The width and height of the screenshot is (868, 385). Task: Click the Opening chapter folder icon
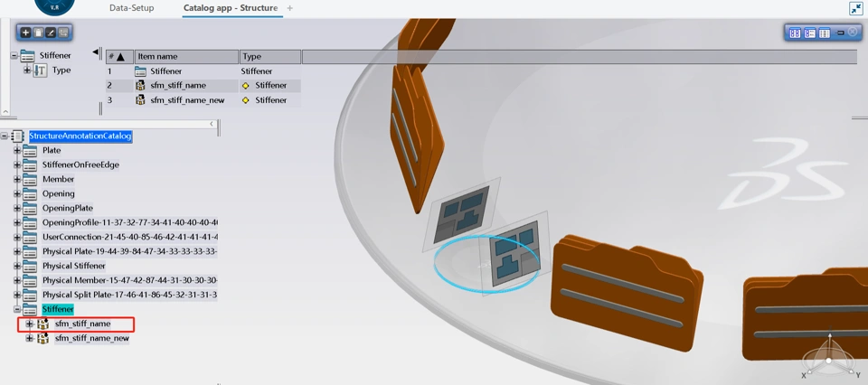click(30, 193)
